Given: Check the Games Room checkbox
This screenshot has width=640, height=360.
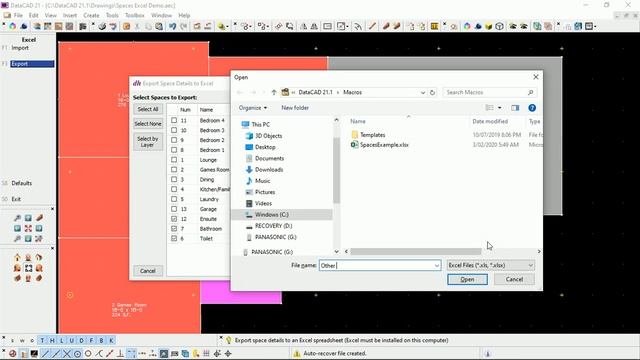Looking at the screenshot, I should coord(174,169).
